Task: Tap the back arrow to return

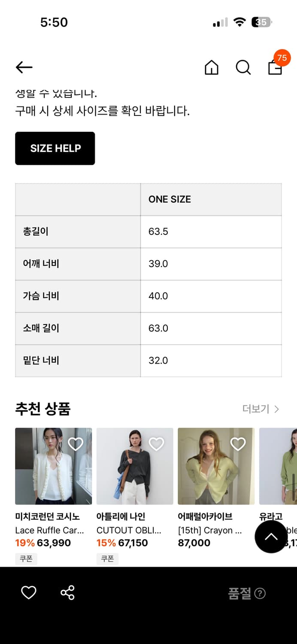Action: (x=24, y=67)
